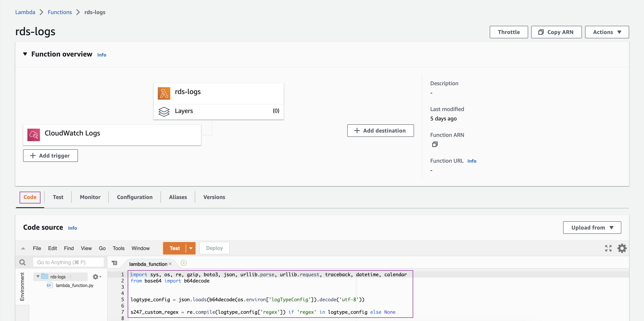Click the CloudWatch Logs trigger icon

click(33, 135)
